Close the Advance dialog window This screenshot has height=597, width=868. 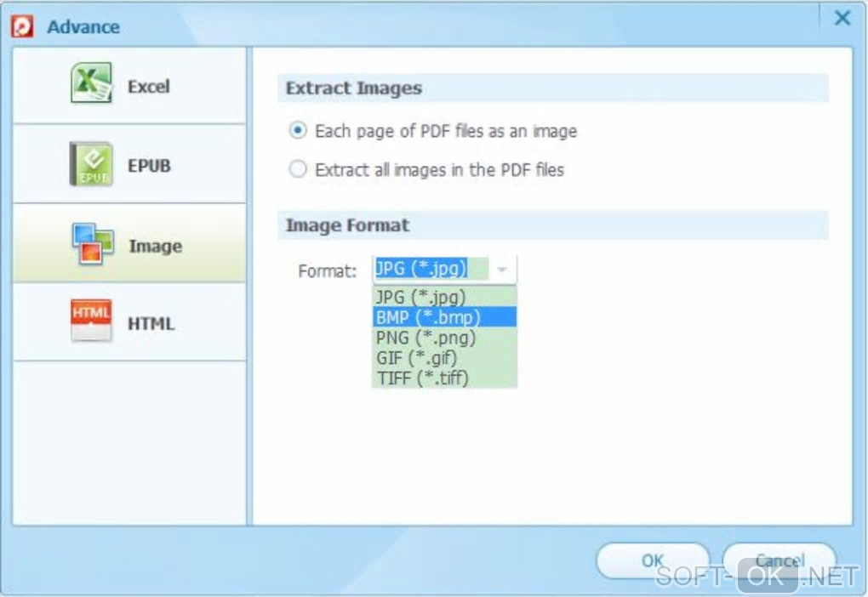pos(842,18)
